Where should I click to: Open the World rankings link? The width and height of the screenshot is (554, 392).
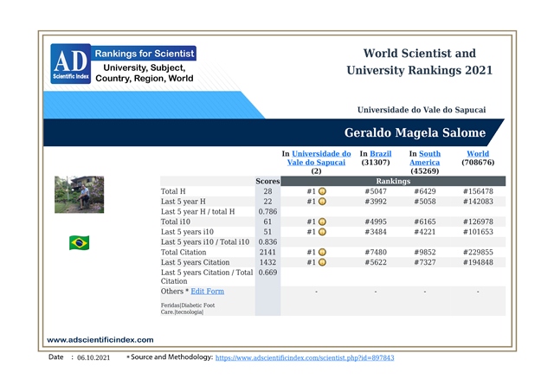pos(478,154)
